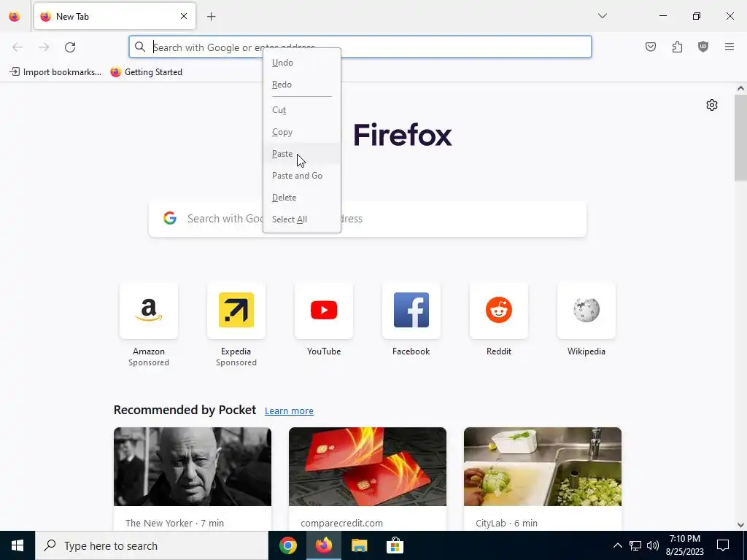Go forward with the forward arrow
Screen dimensions: 747x560
pyautogui.click(x=44, y=47)
